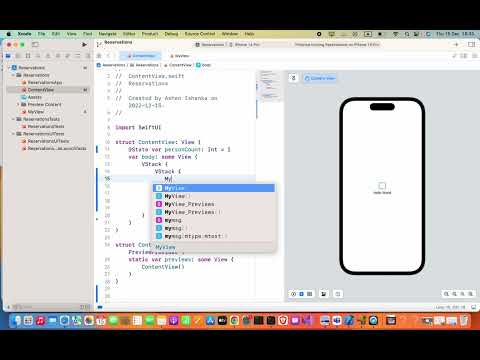Go back with the editor's back chevron
480x360 pixels.
click(108, 56)
